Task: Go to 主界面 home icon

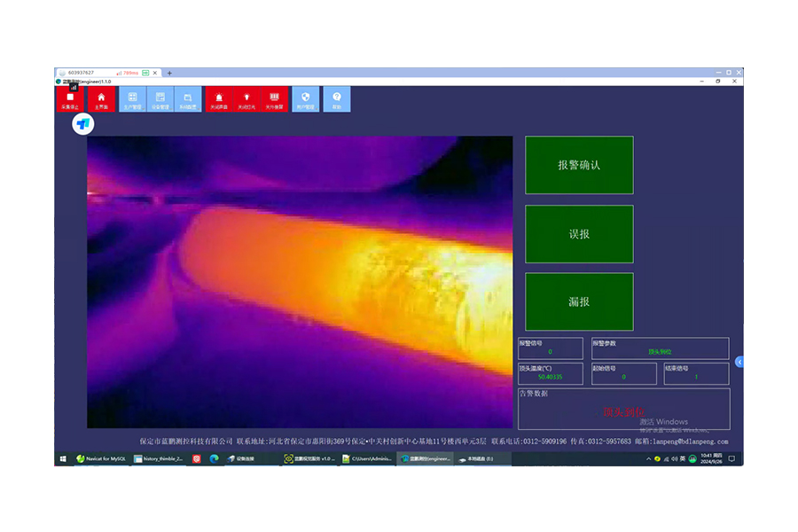Action: [x=101, y=99]
